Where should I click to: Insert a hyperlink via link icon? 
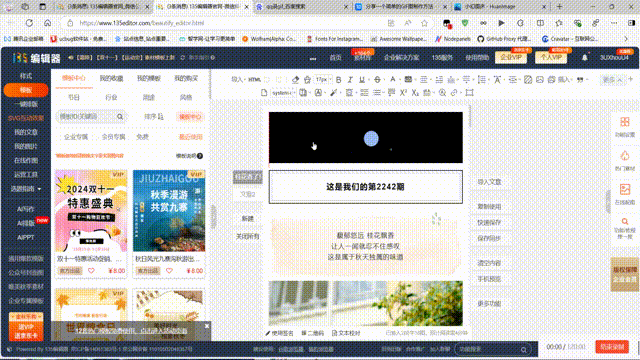click(x=454, y=93)
